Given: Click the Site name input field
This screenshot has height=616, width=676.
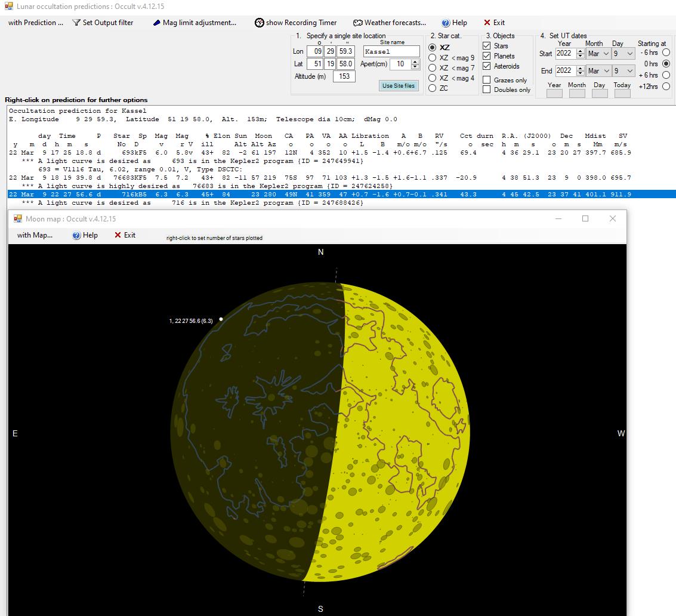Looking at the screenshot, I should click(391, 52).
